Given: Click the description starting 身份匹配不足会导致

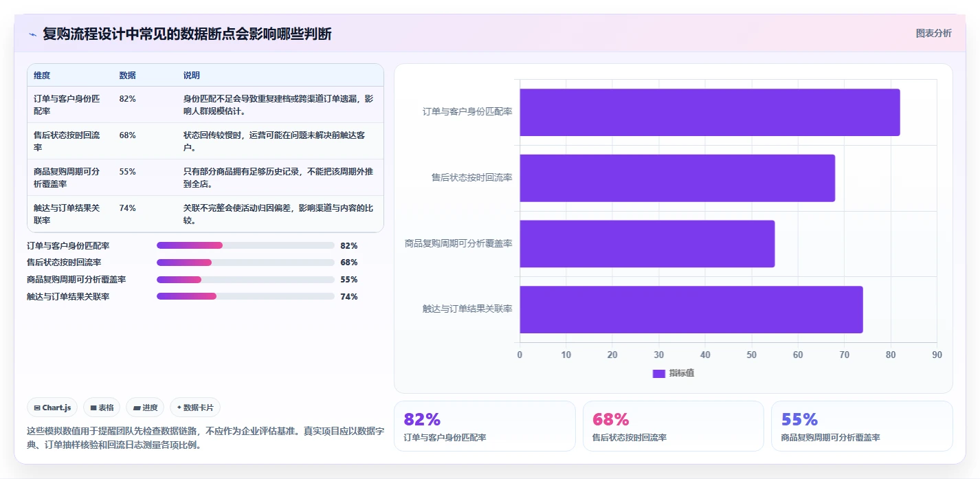Looking at the screenshot, I should pos(278,104).
